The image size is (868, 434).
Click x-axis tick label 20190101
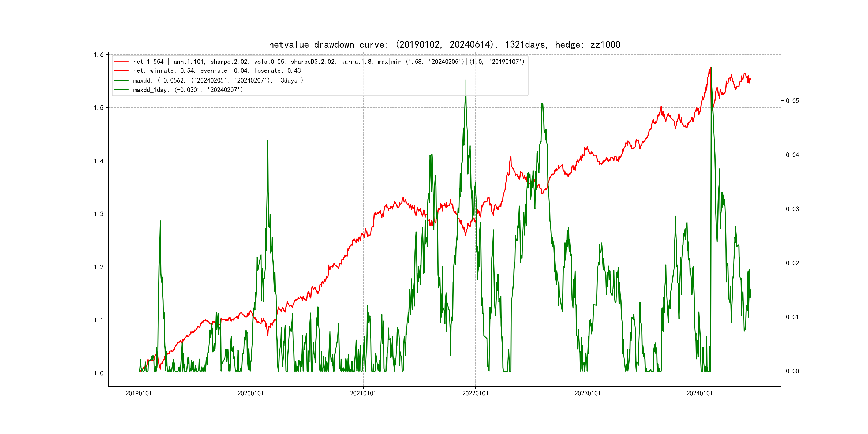[139, 394]
